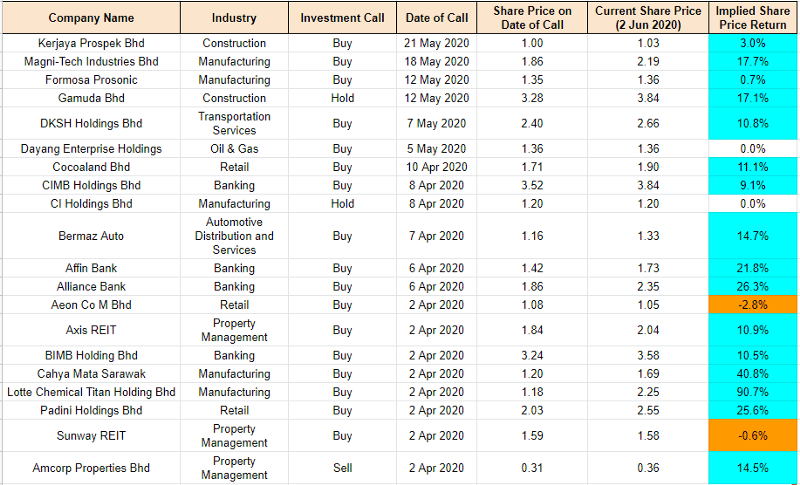Select Bermaz Auto company name cell

(x=91, y=236)
